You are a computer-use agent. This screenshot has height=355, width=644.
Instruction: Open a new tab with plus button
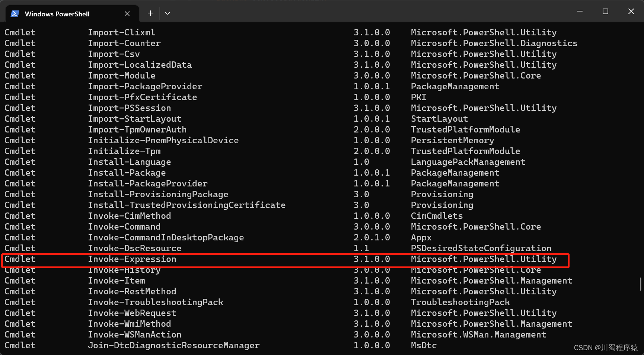point(150,13)
